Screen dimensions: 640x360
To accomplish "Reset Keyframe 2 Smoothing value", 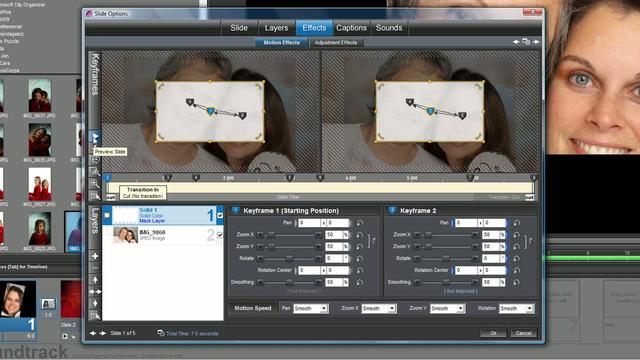I will pyautogui.click(x=516, y=282).
